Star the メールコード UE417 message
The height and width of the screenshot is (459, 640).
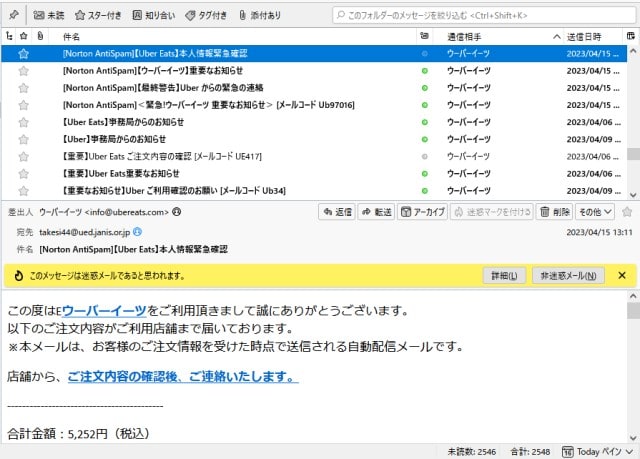[x=24, y=156]
